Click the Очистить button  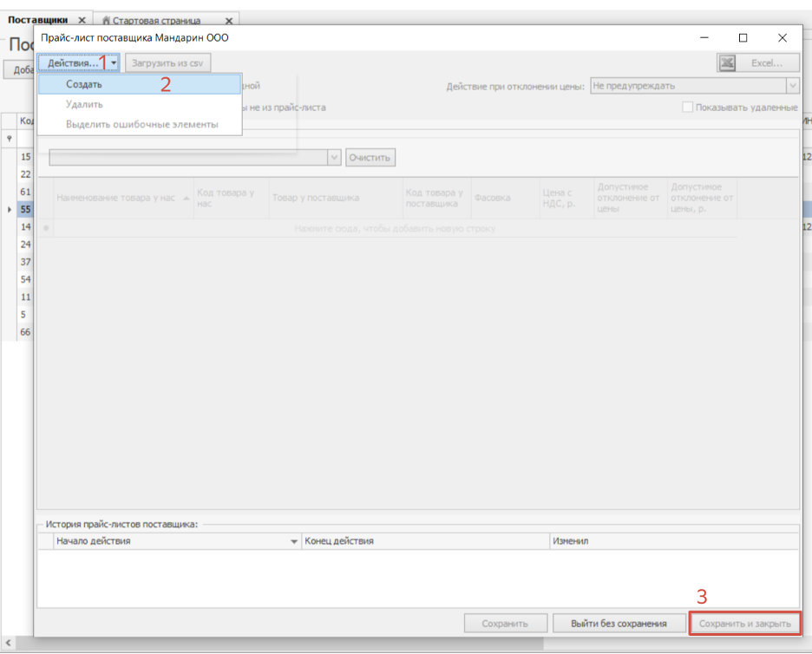[x=370, y=157]
